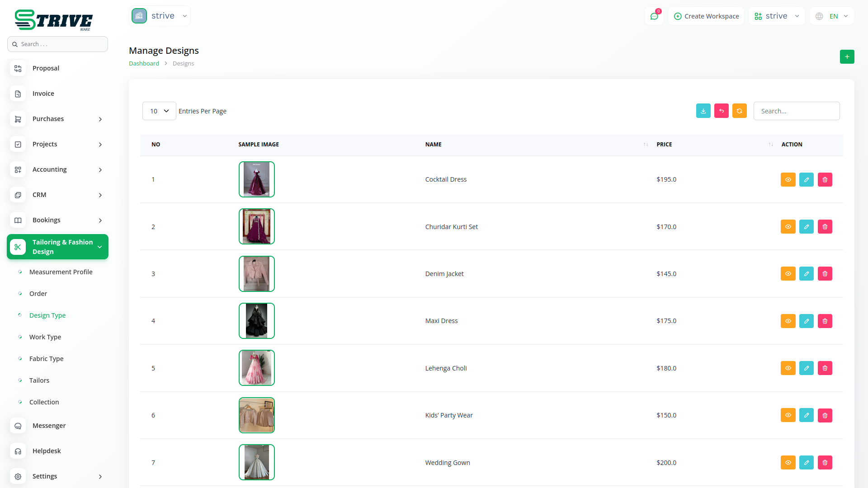Follow the Dashboard breadcrumb link
The height and width of the screenshot is (488, 868).
(144, 63)
